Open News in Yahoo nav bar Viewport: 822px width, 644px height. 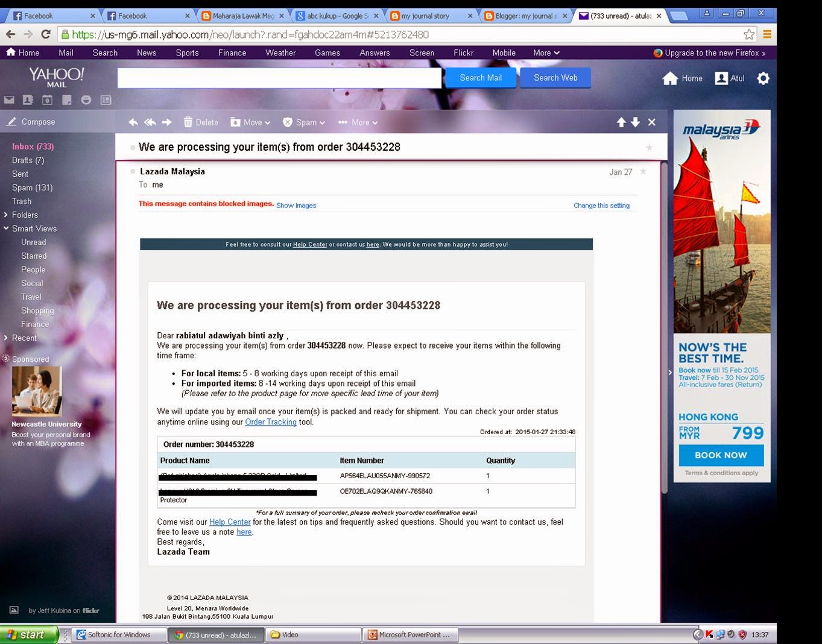(x=147, y=53)
